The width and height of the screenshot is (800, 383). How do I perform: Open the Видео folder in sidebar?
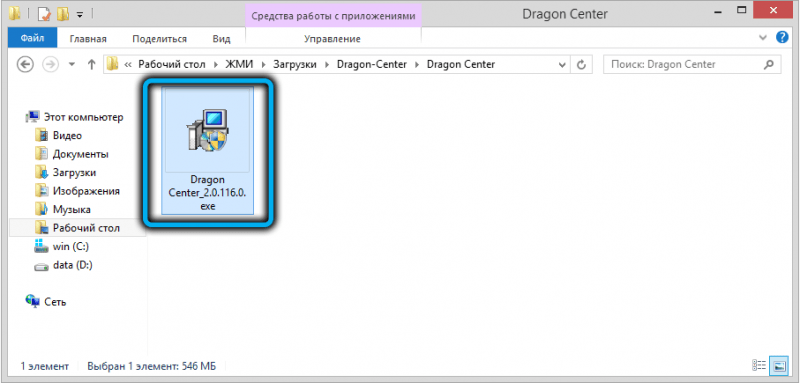coord(67,136)
